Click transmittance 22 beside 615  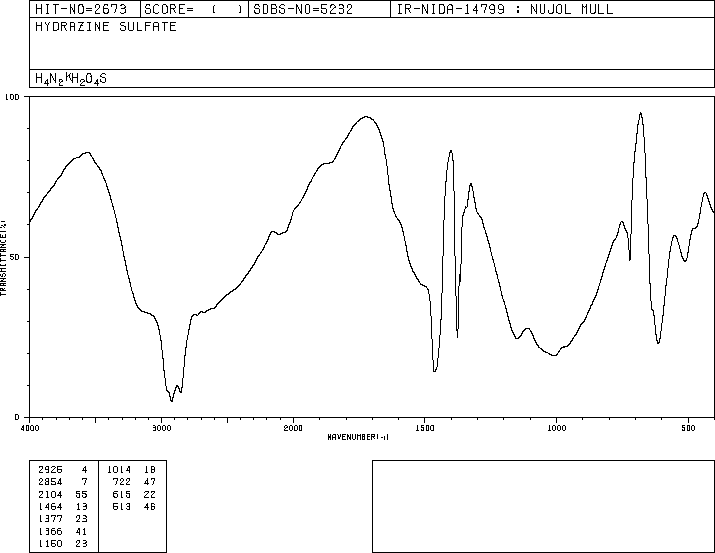click(150, 494)
